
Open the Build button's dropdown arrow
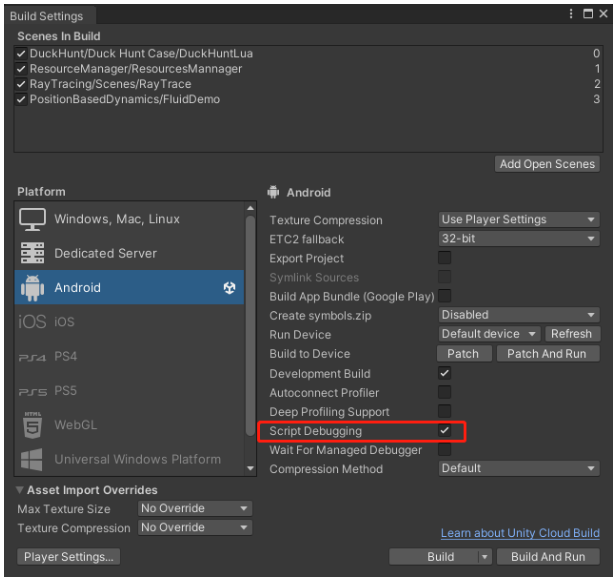tap(485, 557)
